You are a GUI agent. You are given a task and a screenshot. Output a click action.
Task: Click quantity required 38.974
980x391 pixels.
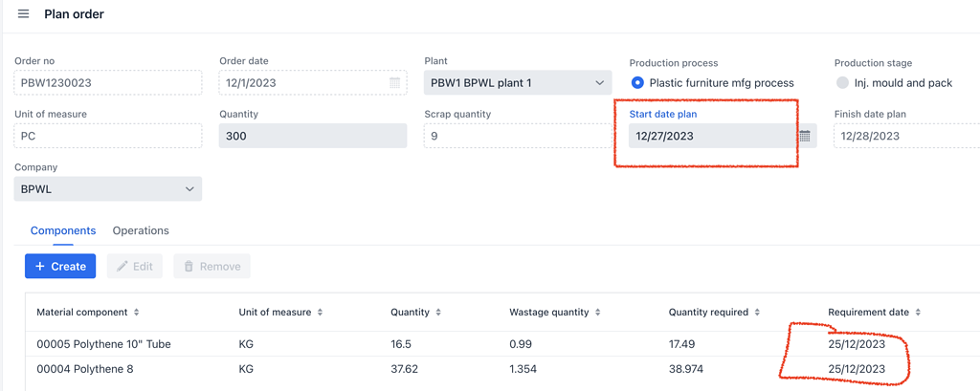pos(685,369)
